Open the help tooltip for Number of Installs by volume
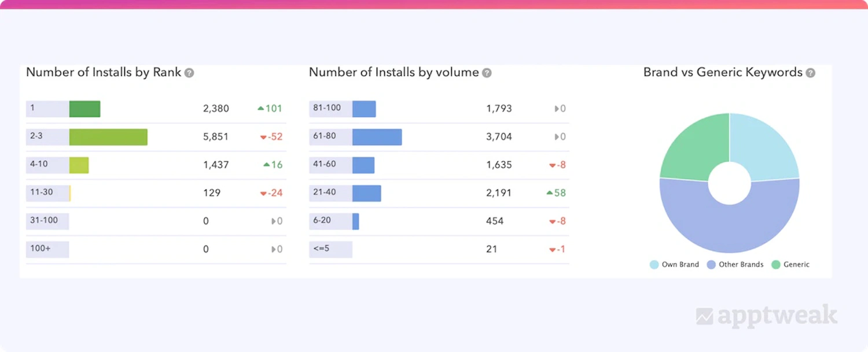Image resolution: width=868 pixels, height=352 pixels. (487, 72)
